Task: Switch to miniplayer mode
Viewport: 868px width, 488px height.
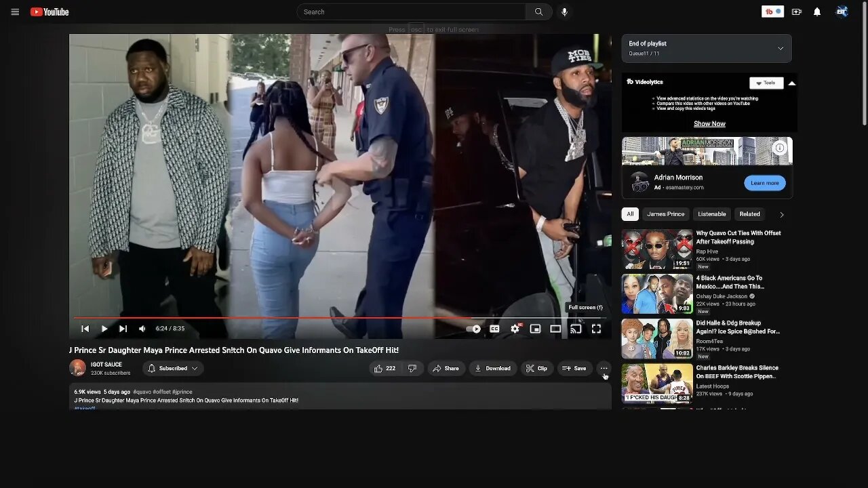Action: [x=535, y=329]
